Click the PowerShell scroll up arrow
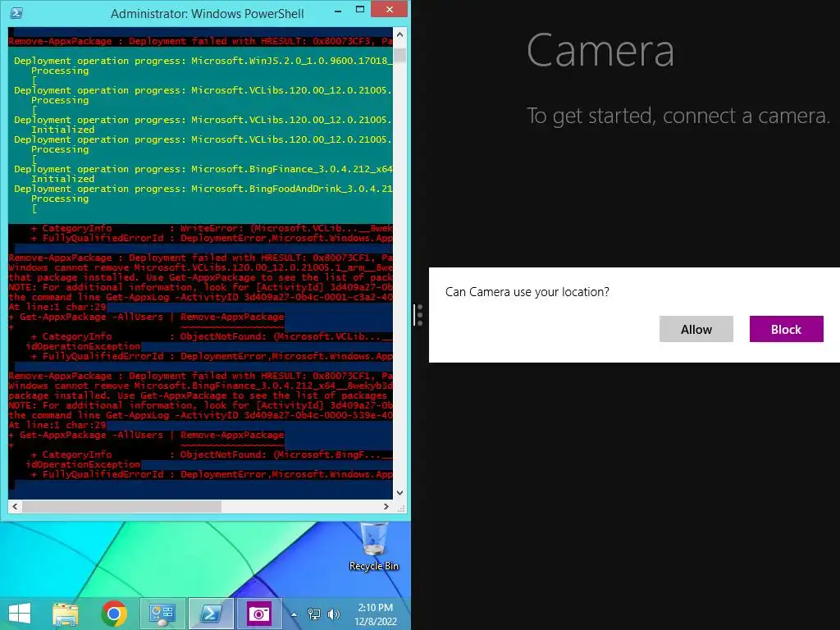840x630 pixels. click(399, 34)
